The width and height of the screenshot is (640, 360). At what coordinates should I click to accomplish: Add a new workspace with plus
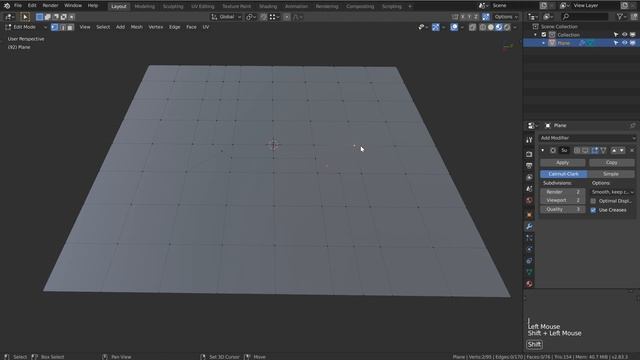click(410, 6)
